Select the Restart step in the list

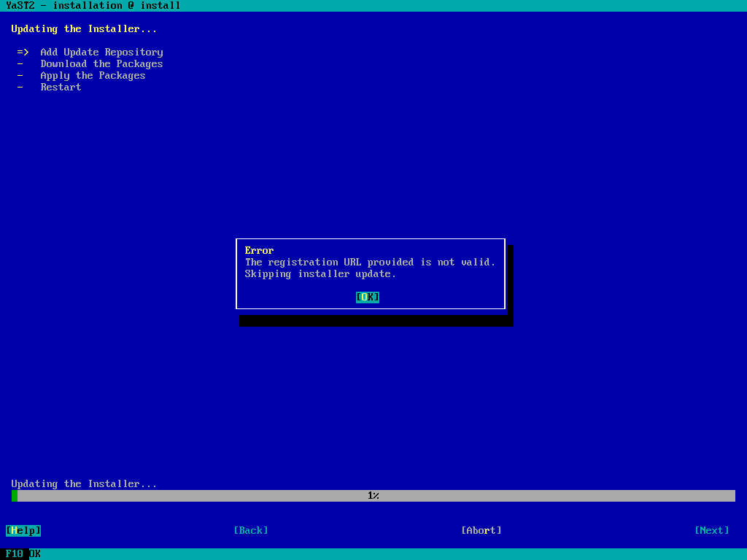pos(61,87)
